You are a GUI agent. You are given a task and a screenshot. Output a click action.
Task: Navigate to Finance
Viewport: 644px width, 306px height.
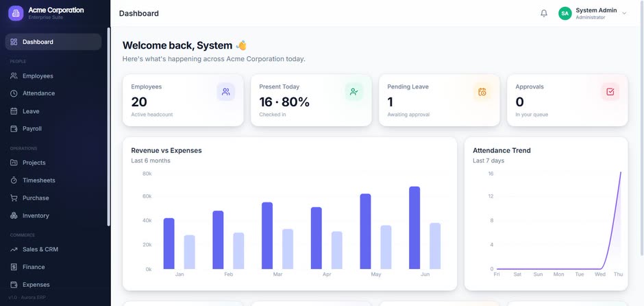pos(53,267)
